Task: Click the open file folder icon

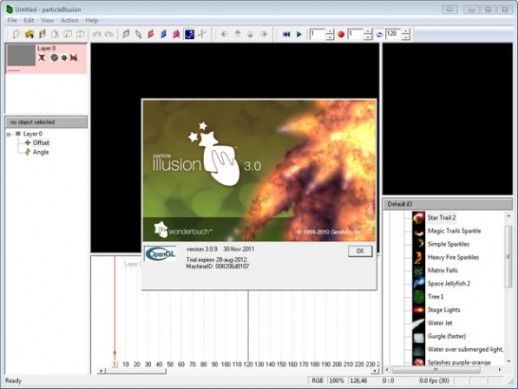Action: (29, 34)
